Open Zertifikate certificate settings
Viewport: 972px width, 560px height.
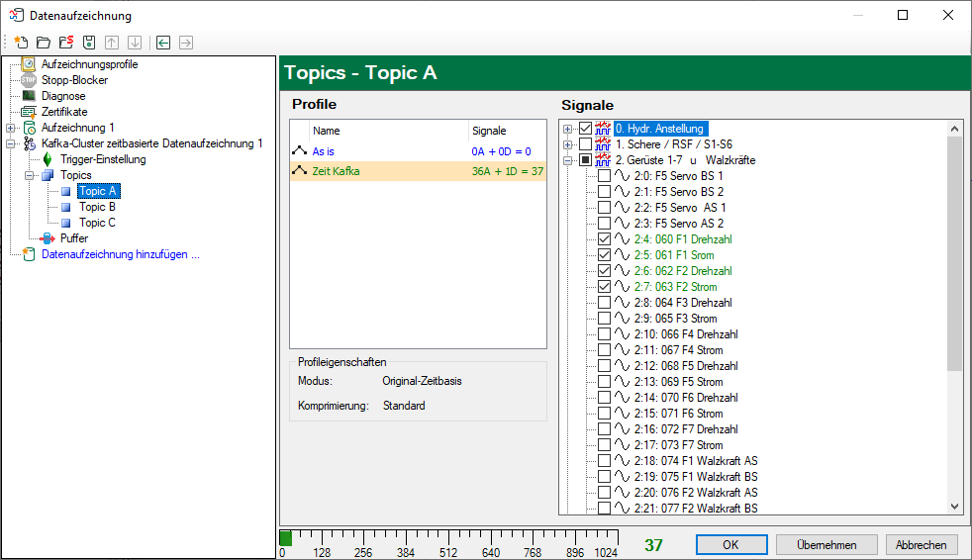pos(63,112)
